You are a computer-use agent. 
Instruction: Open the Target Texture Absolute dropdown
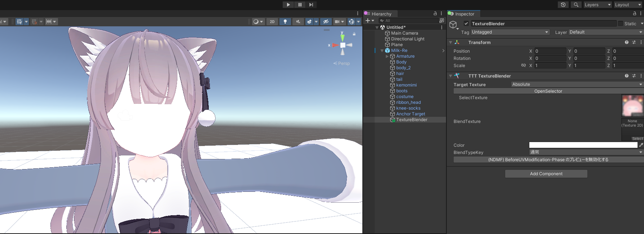coord(577,84)
